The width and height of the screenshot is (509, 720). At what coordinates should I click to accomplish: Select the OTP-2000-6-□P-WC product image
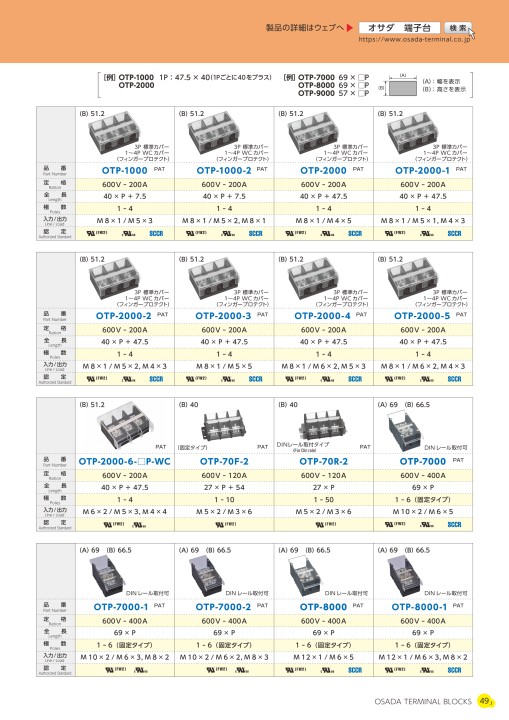point(124,426)
